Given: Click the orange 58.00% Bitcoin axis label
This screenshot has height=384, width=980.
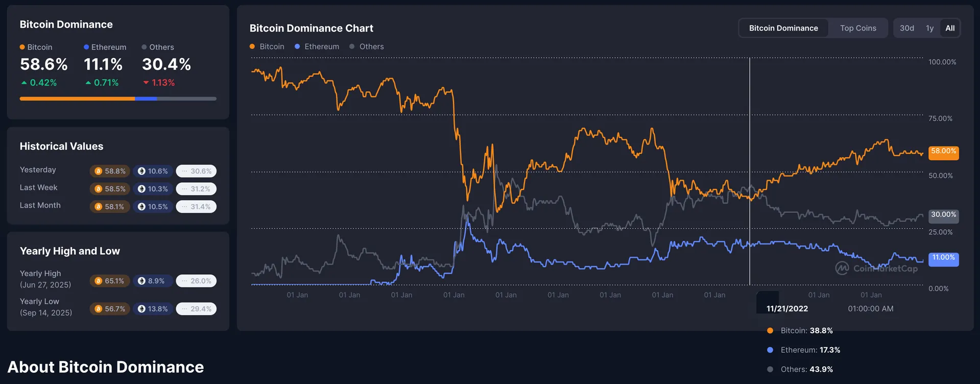Looking at the screenshot, I should [943, 152].
